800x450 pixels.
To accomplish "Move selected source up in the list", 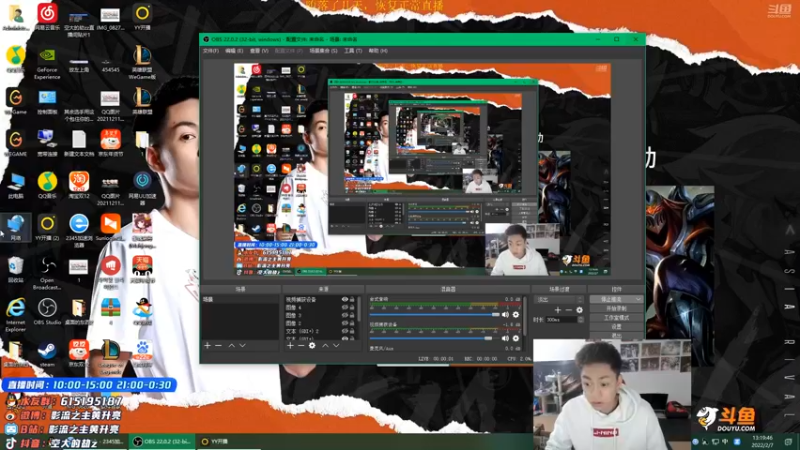I will pyautogui.click(x=325, y=345).
